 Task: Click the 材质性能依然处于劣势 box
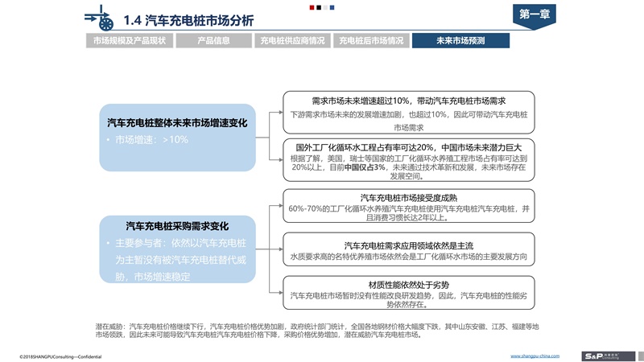408,294
